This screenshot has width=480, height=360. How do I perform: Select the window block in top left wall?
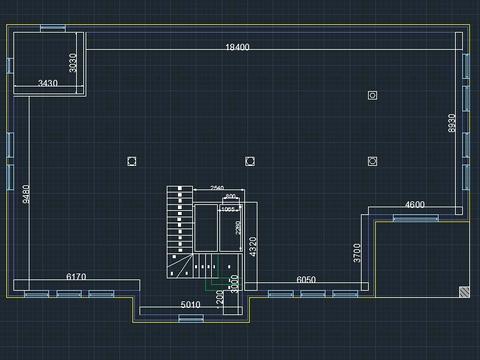[53, 28]
